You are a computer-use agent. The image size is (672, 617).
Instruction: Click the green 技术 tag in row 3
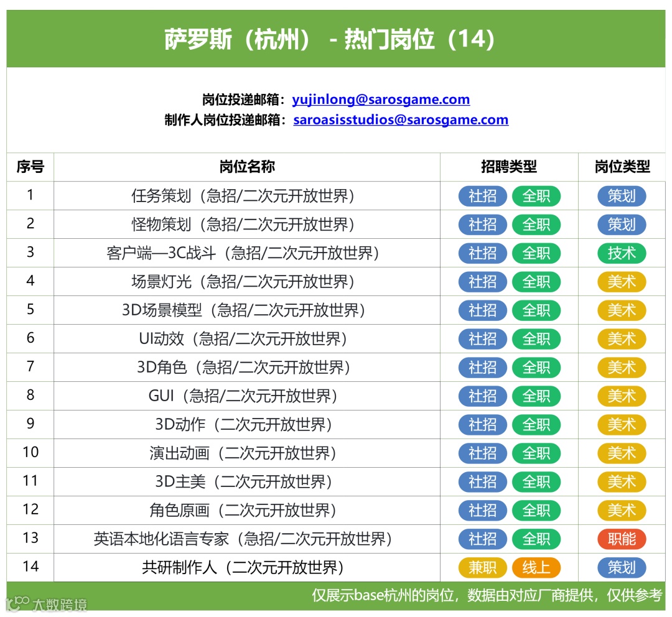pyautogui.click(x=622, y=253)
